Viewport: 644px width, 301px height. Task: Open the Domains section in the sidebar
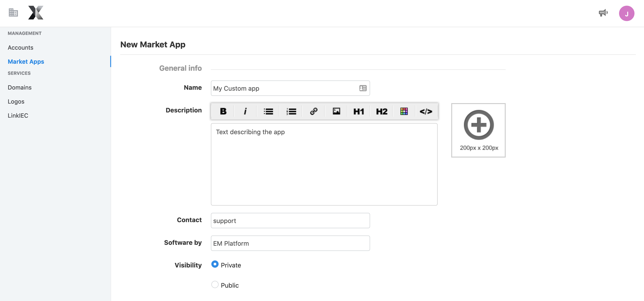coord(20,87)
